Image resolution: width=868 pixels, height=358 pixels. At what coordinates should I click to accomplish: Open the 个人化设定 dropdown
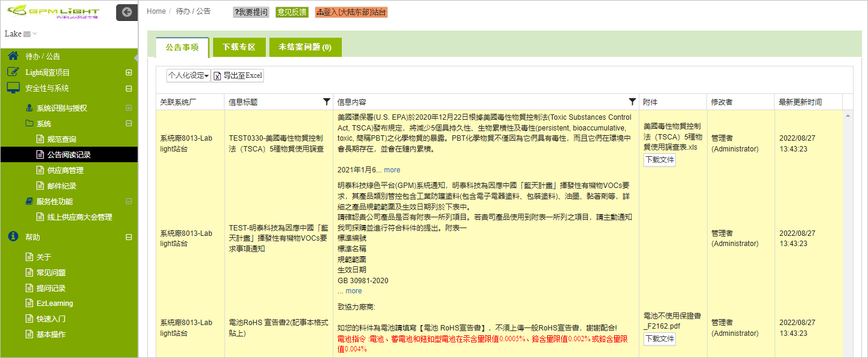(188, 75)
